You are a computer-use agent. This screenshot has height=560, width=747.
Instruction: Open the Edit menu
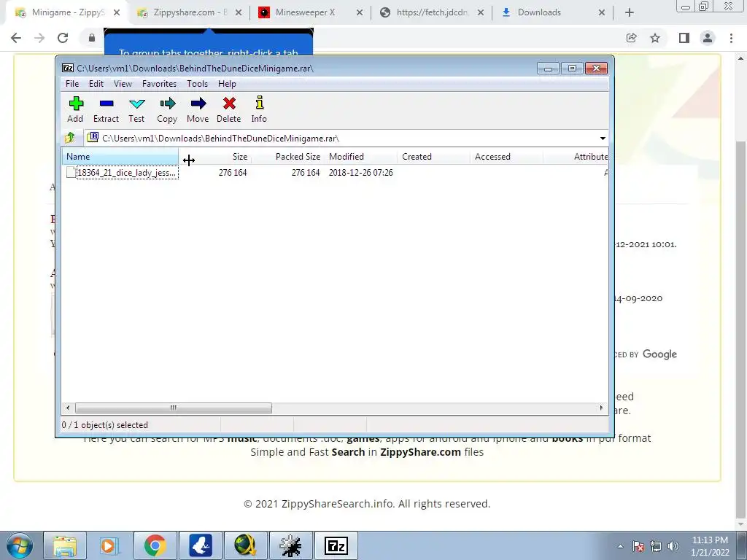96,84
